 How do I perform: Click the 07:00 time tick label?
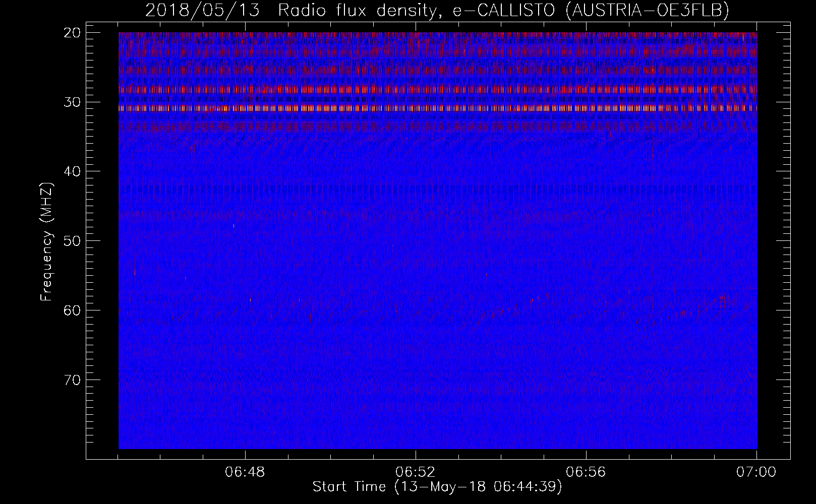coord(757,472)
